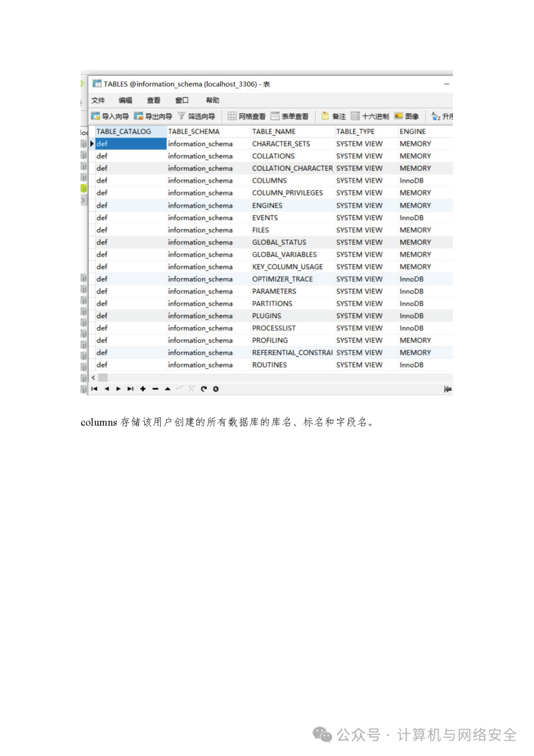Refresh the table data
Screen dimensions: 534x756
coord(204,389)
